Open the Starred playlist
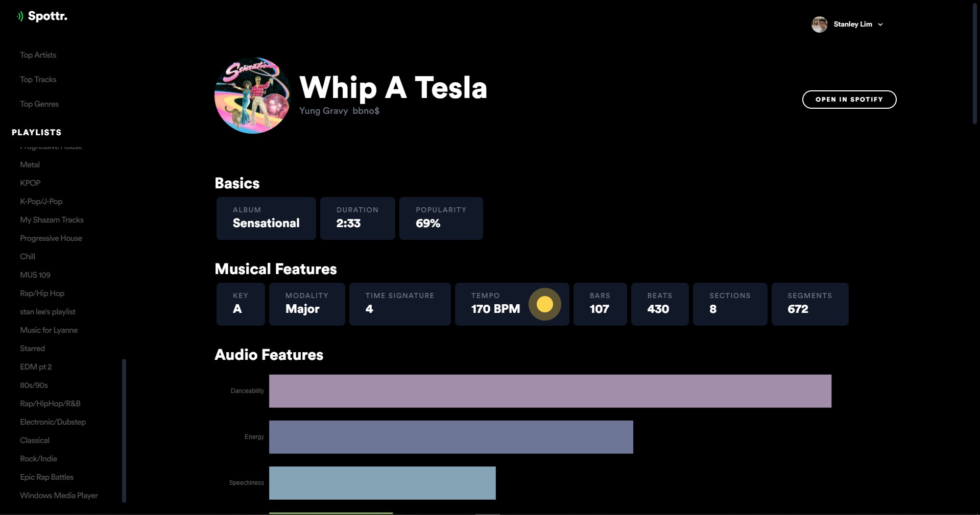Screen dimensions: 980x515 pyautogui.click(x=32, y=349)
